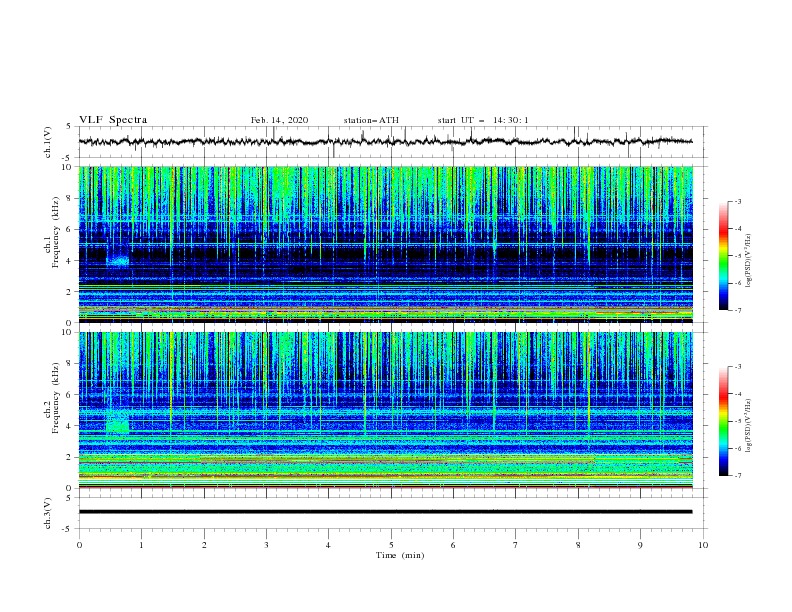792x612 pixels.
Task: Click the 4 kHz emission patch in ch.2
Action: (x=118, y=423)
